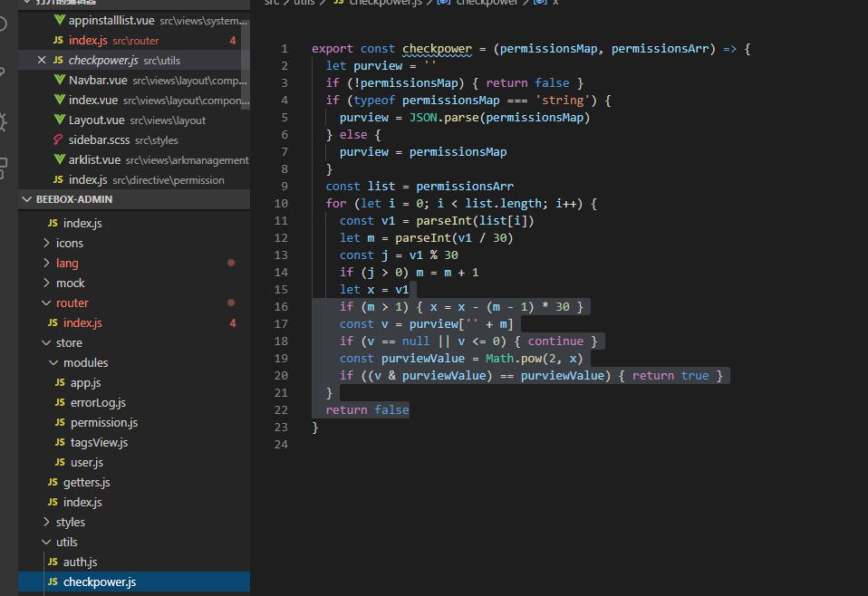Screen dimensions: 868x596
Task: Click the open editors list scrollbar
Action: tap(246, 63)
